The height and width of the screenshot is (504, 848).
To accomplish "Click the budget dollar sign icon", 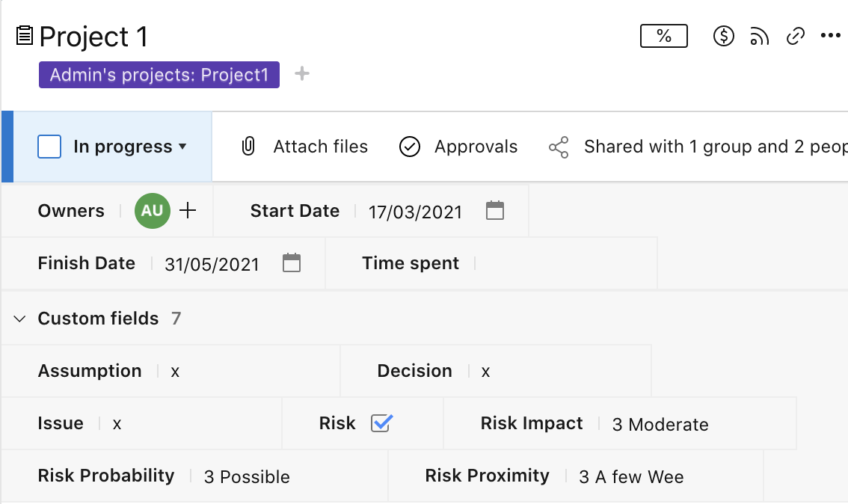I will coord(723,36).
